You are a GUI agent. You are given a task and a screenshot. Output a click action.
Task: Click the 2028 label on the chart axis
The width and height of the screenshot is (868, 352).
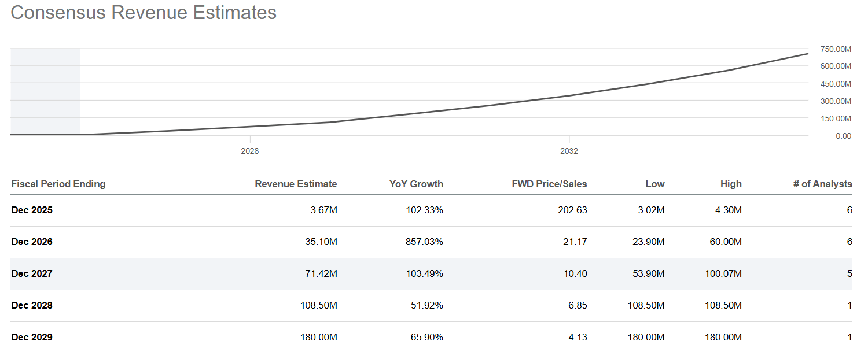coord(249,151)
